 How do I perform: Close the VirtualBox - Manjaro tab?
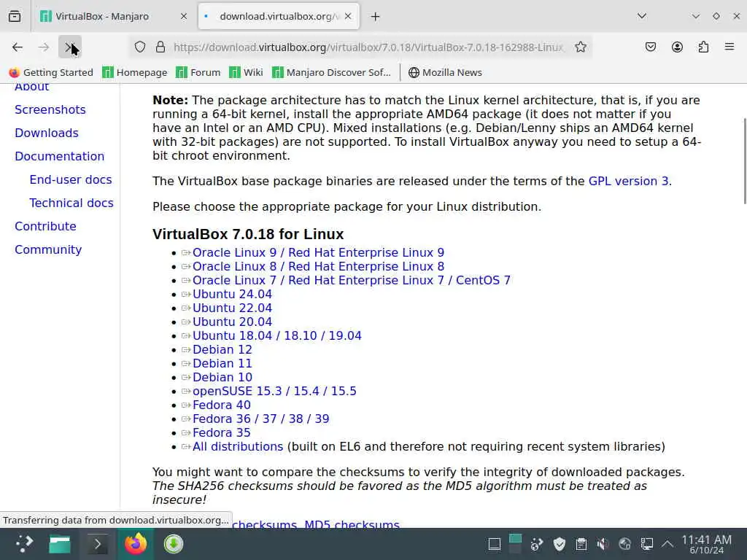tap(183, 16)
